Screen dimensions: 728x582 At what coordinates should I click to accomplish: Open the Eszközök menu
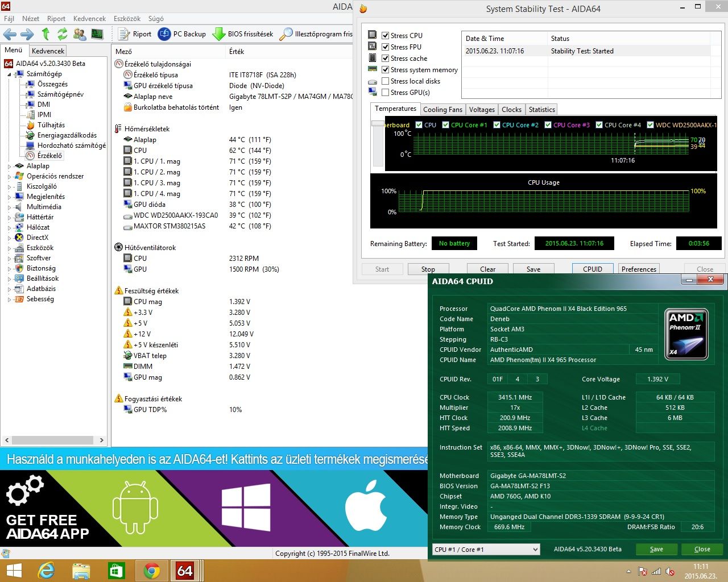pos(127,19)
